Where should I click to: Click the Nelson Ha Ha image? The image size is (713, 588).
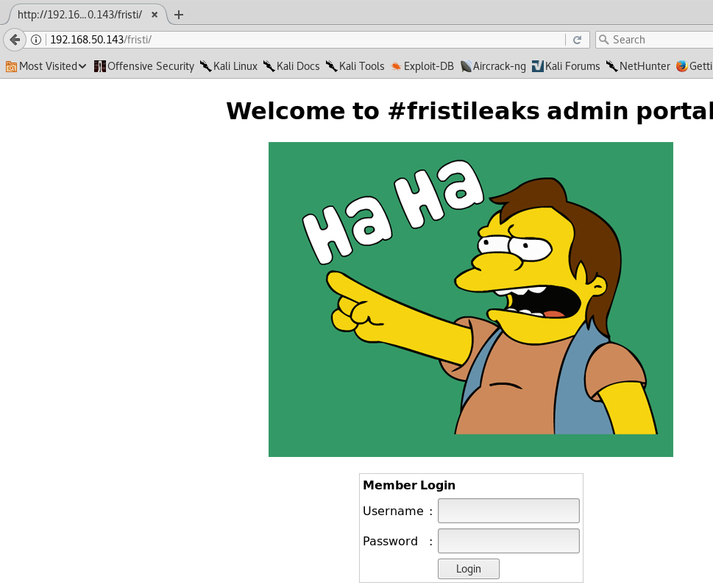[x=471, y=300]
